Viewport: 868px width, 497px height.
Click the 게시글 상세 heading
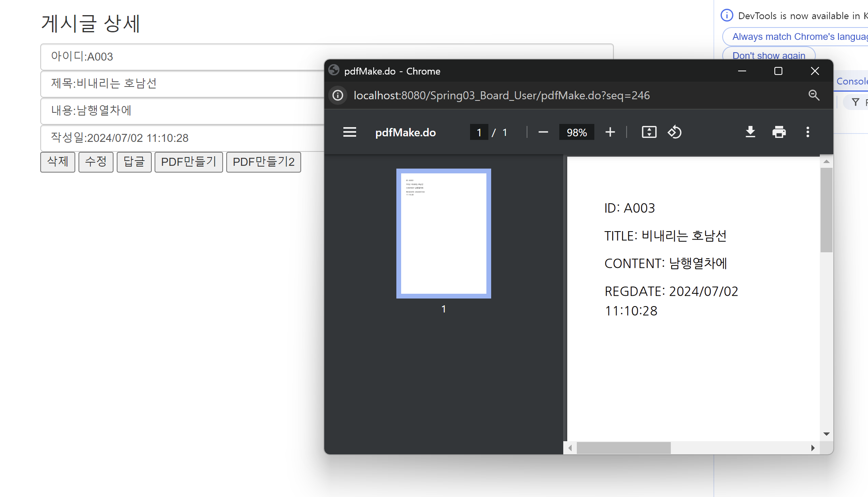[90, 23]
